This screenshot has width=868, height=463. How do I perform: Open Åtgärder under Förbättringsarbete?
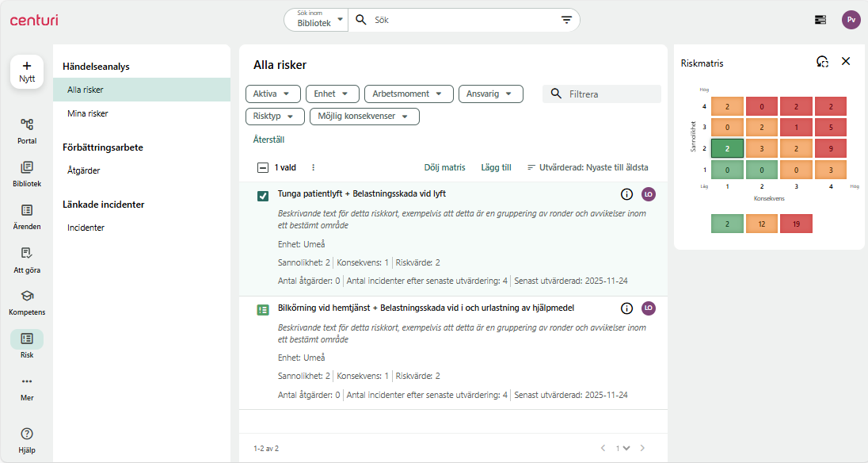(84, 170)
